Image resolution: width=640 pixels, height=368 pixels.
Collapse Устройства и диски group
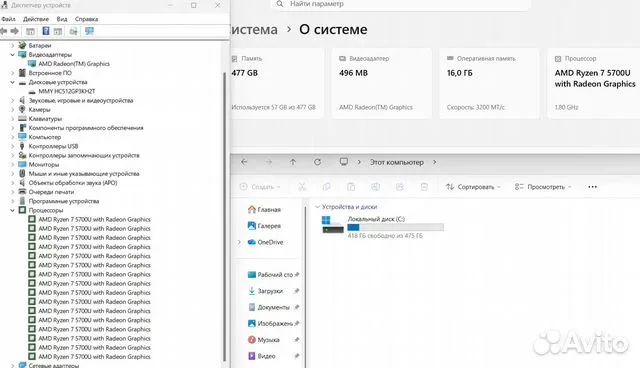coord(317,207)
